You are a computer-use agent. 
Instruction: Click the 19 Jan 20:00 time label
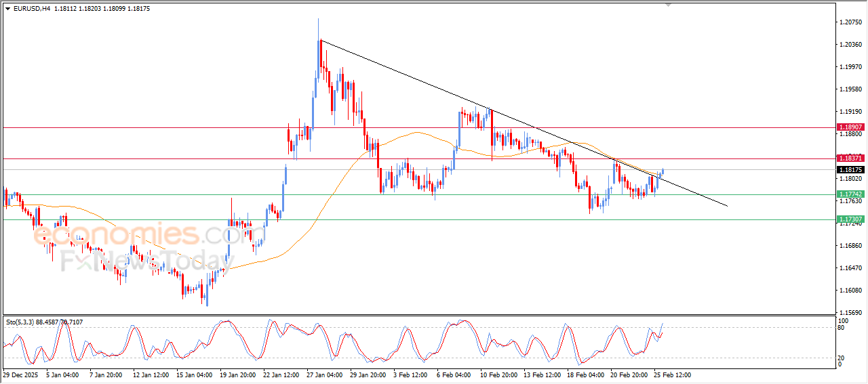point(239,375)
